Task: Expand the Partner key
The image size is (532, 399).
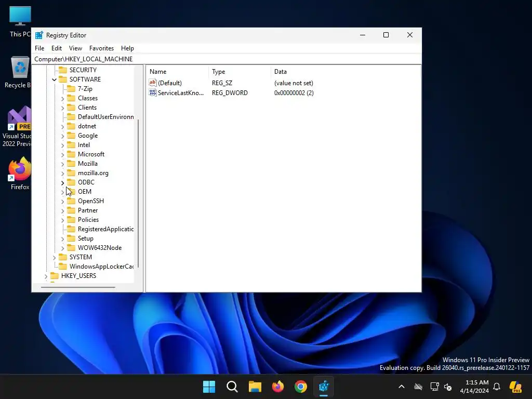Action: click(x=62, y=211)
